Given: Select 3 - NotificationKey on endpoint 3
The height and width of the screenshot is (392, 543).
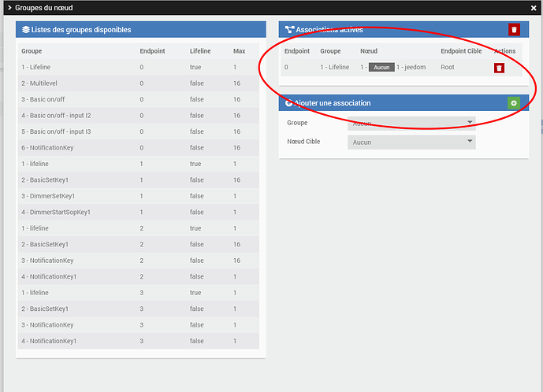Looking at the screenshot, I should (x=139, y=325).
